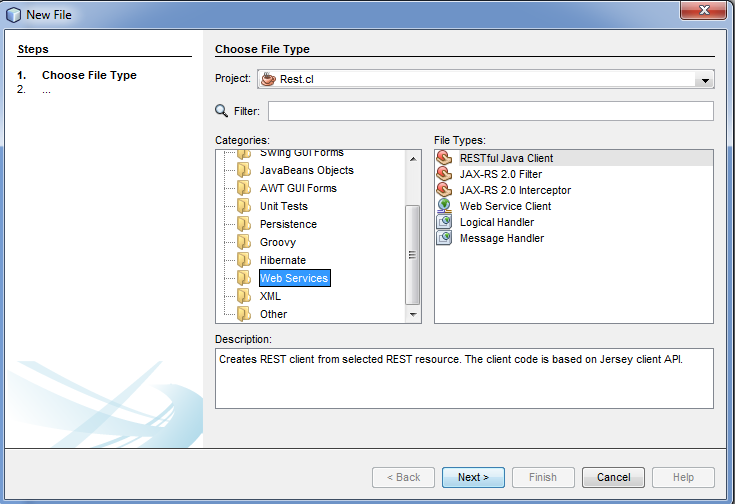Pick the Groovy category
The height and width of the screenshot is (504, 735).
coord(278,242)
